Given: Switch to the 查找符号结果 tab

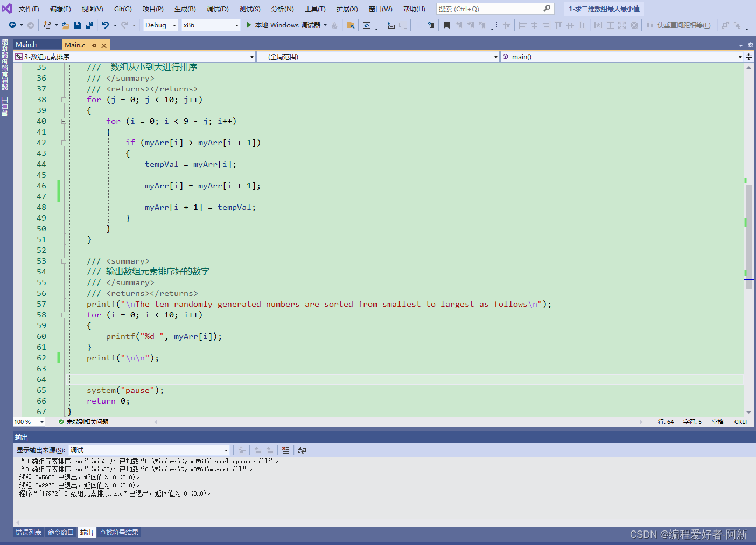Looking at the screenshot, I should tap(119, 533).
